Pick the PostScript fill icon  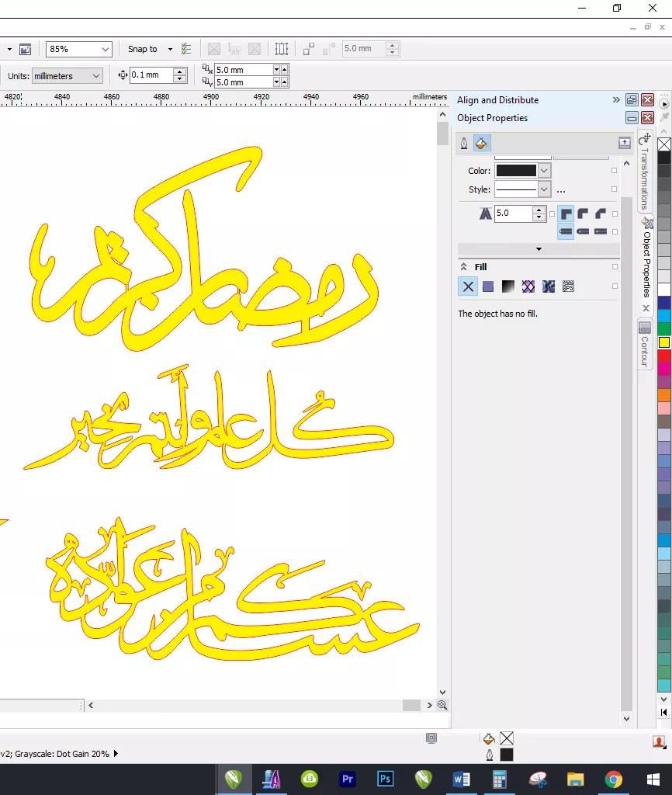(x=568, y=286)
